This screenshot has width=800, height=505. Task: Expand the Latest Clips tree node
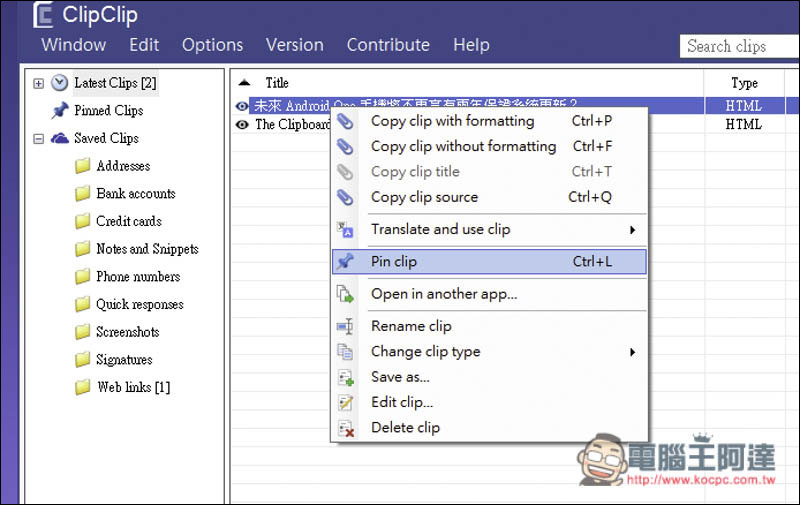[38, 83]
